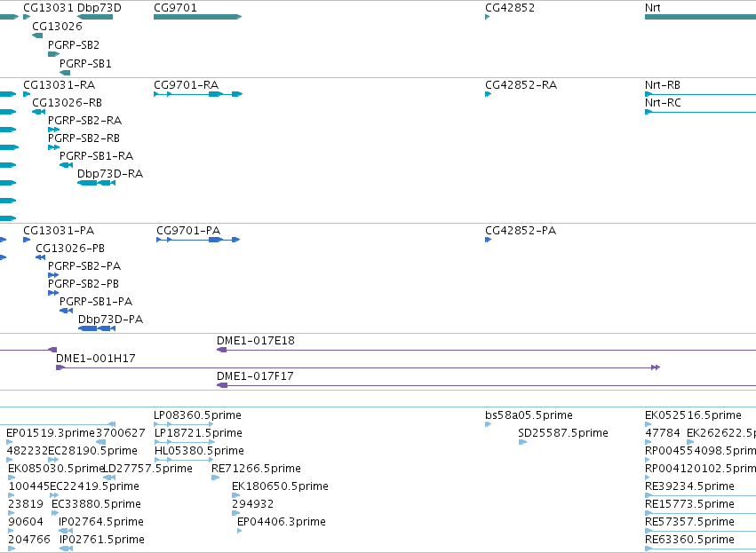
Task: Click the LP08360.5prime EST label
Action: (x=198, y=415)
